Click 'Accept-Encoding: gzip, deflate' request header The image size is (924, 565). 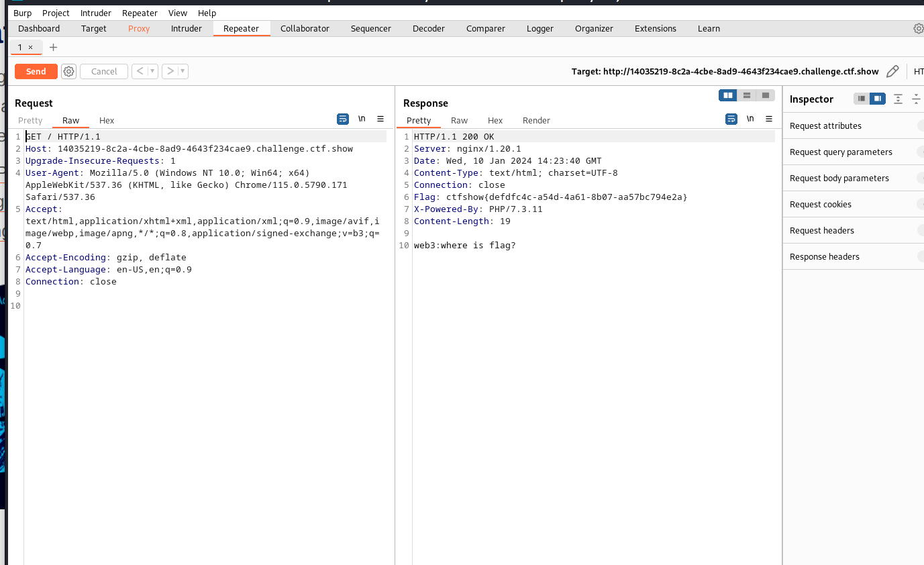pyautogui.click(x=106, y=257)
